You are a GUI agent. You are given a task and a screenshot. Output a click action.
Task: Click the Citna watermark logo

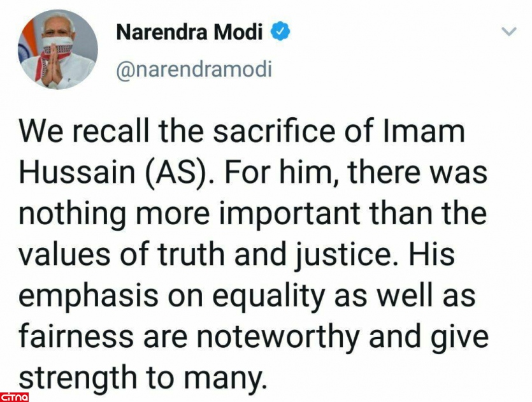point(14,396)
